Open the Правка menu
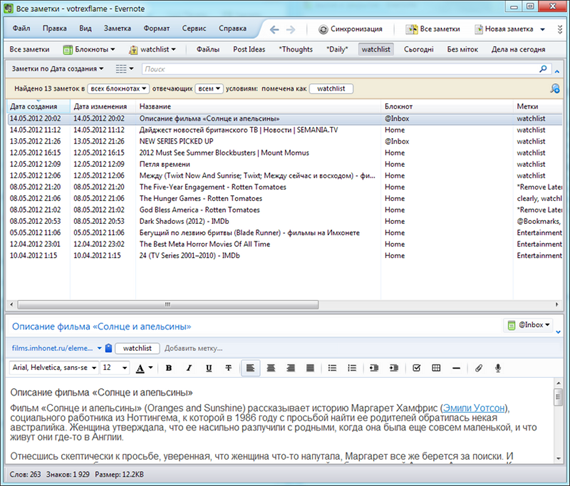 click(x=55, y=28)
